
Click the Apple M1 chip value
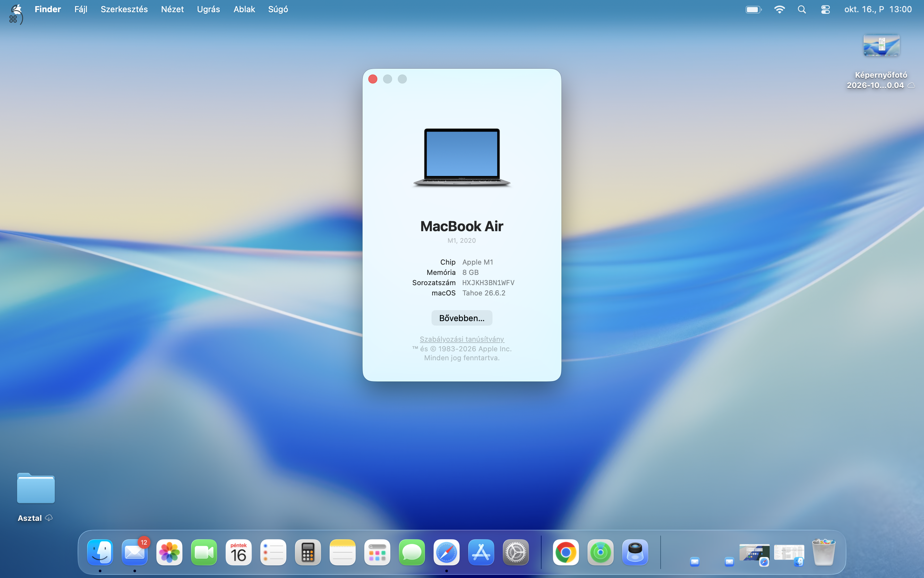478,262
